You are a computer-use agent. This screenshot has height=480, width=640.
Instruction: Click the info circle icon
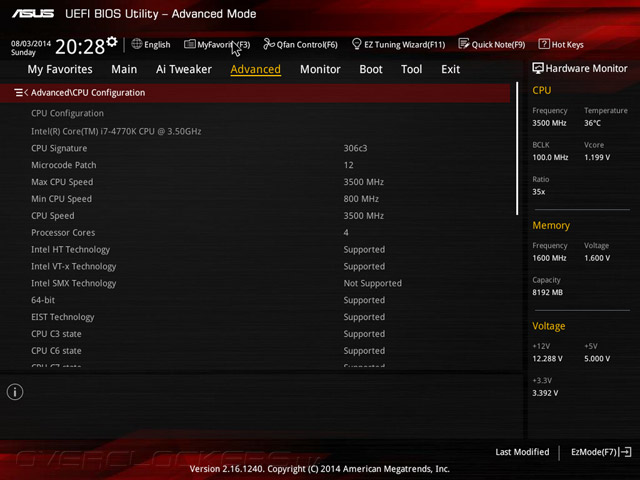pos(15,392)
